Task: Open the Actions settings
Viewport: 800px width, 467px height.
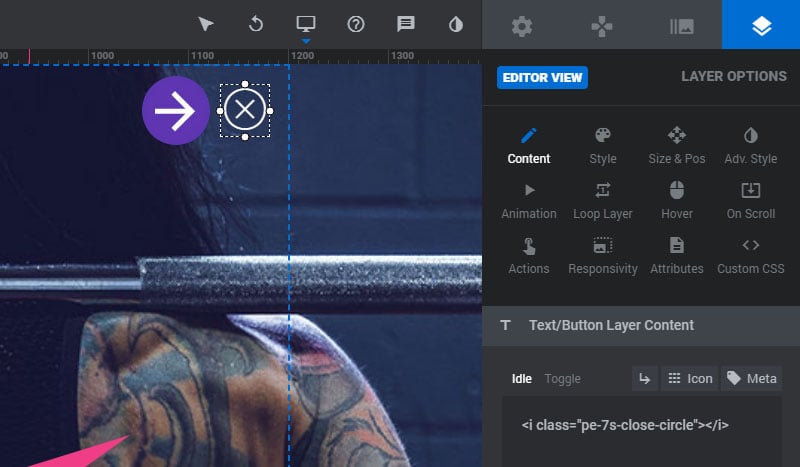Action: tap(529, 257)
